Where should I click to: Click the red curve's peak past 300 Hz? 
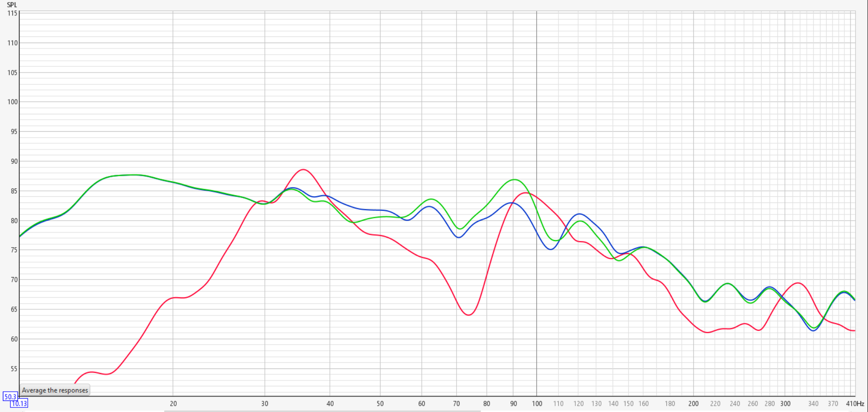click(798, 283)
